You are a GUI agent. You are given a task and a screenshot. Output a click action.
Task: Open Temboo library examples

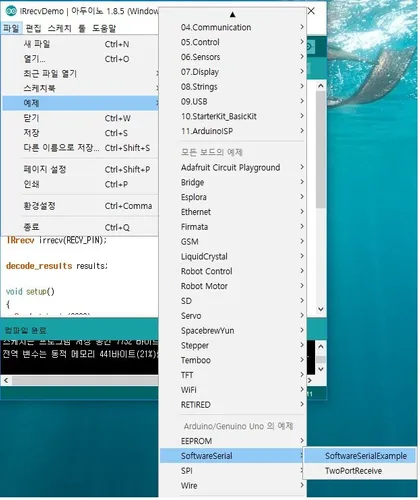(233, 360)
